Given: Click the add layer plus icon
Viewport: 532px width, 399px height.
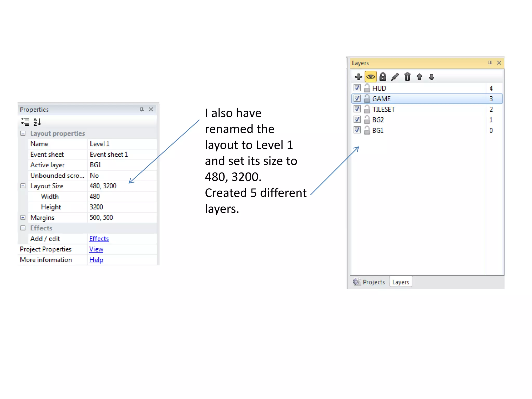Looking at the screenshot, I should [358, 77].
